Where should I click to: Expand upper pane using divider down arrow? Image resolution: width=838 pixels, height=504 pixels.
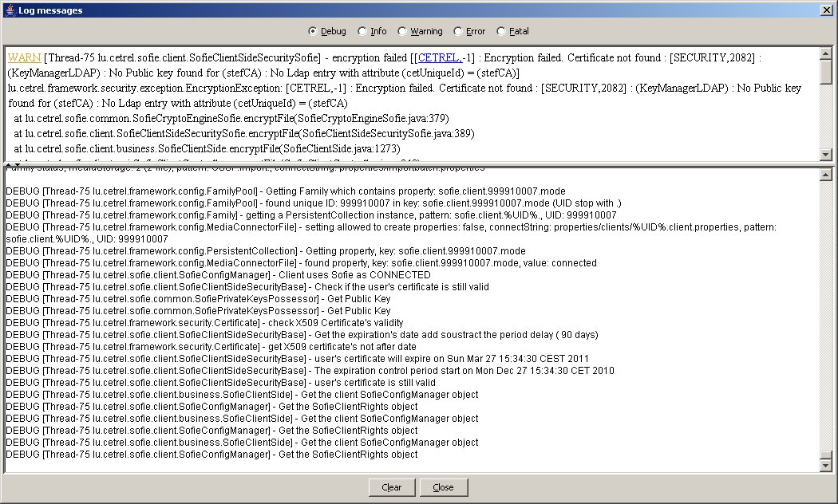pos(16,164)
